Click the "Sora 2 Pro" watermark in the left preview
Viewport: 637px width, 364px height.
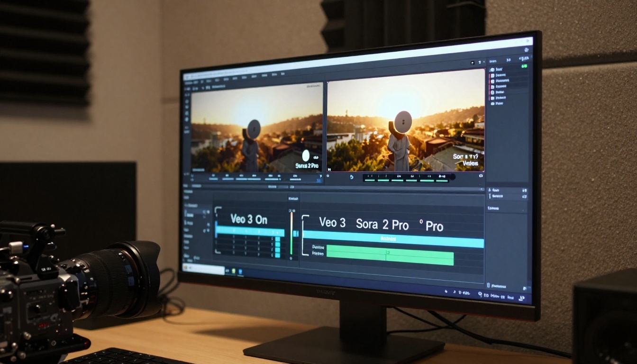[x=307, y=165]
